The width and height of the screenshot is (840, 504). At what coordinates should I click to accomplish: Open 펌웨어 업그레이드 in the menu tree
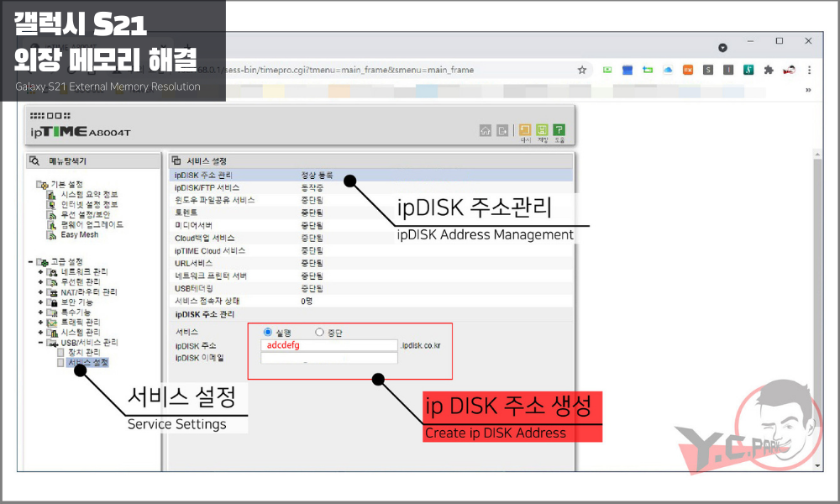click(x=92, y=224)
